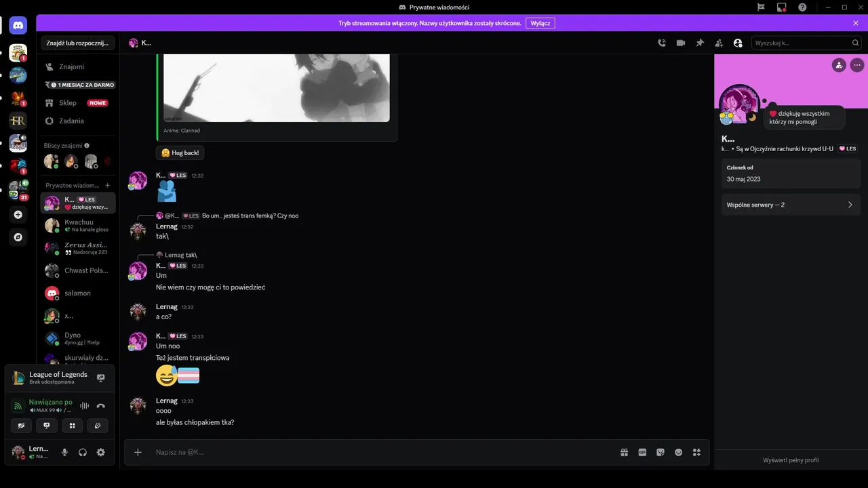Toggle the user profile side panel
Screen dimensions: 868x488
738,43
